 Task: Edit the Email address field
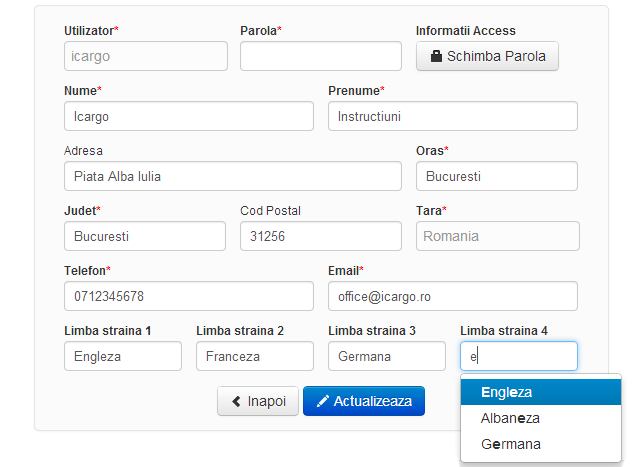point(452,296)
